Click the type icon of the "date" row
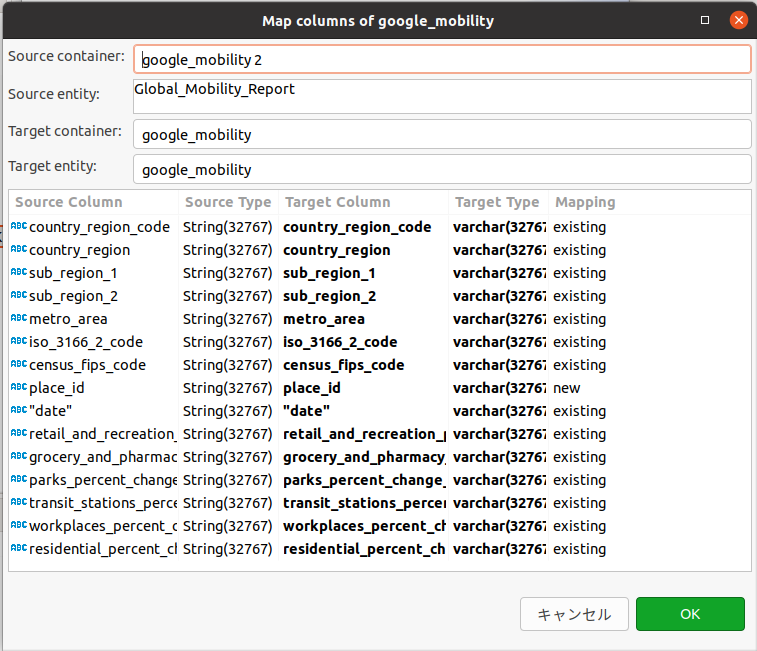The image size is (757, 651). coord(19,411)
